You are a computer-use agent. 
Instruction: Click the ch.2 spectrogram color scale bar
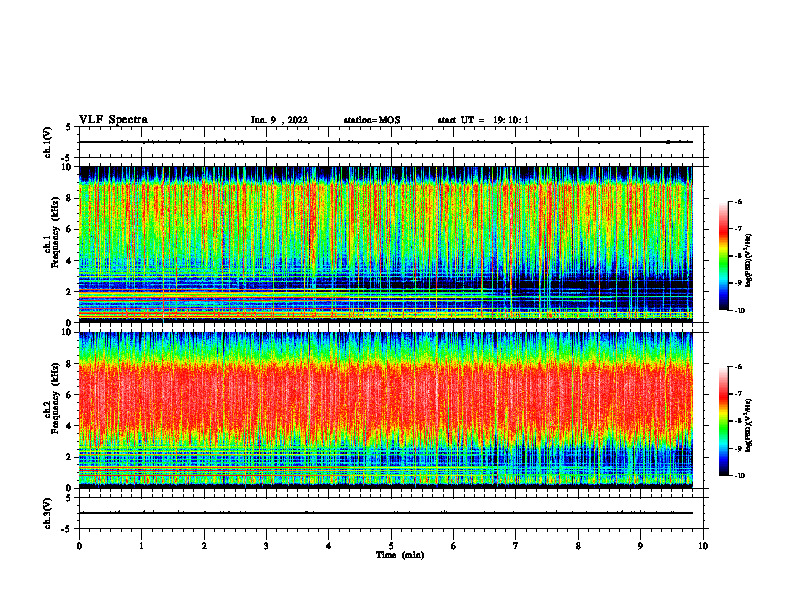point(724,421)
